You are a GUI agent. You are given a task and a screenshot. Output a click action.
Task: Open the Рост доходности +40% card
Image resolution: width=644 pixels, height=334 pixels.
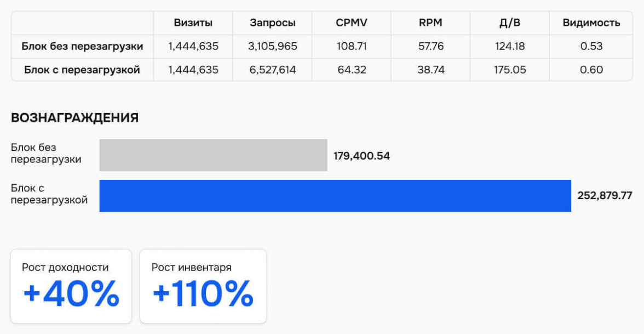(x=71, y=286)
